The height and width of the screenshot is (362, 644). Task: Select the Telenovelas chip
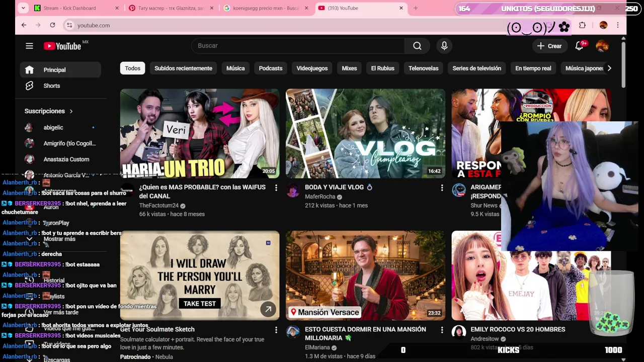pos(424,68)
